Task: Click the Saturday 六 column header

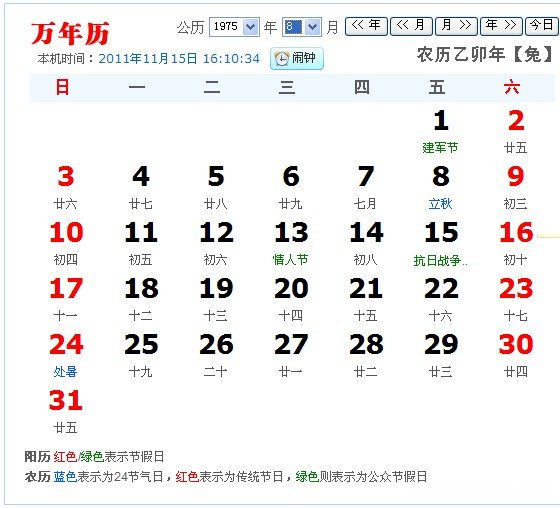Action: coord(512,88)
